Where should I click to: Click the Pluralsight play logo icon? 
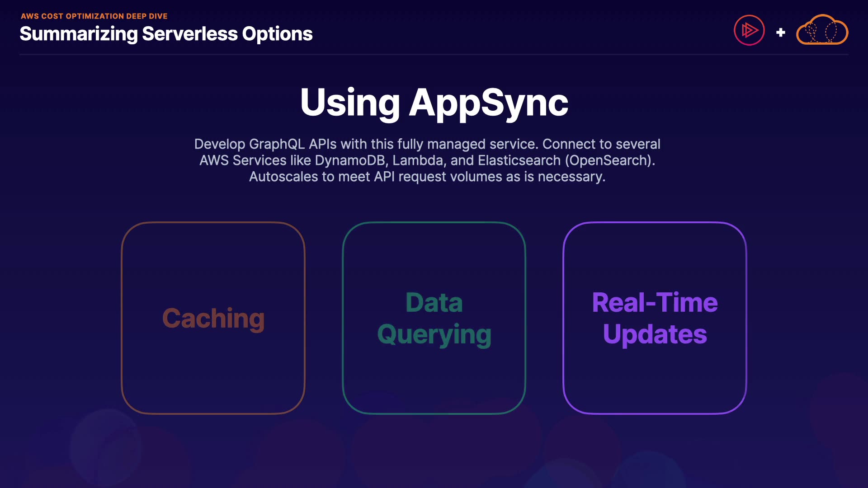pyautogui.click(x=749, y=30)
